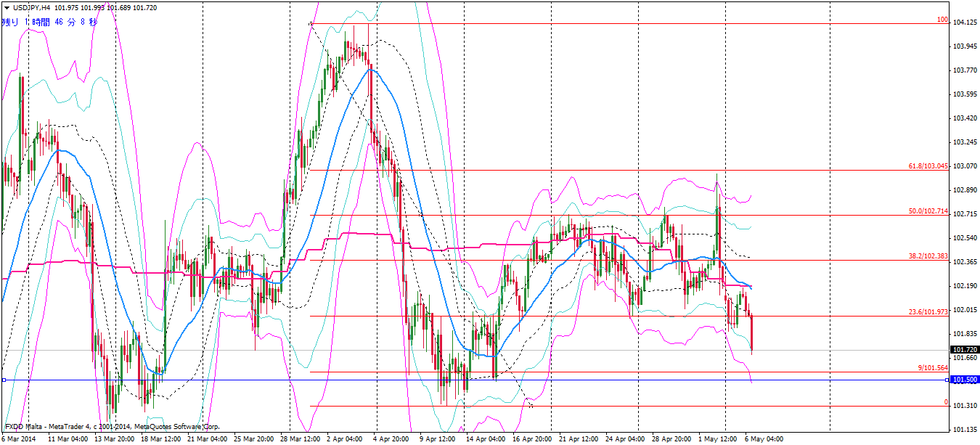Image resolution: width=980 pixels, height=445 pixels.
Task: Click the 25 Mar 20:00 time axis label
Action: [255, 439]
